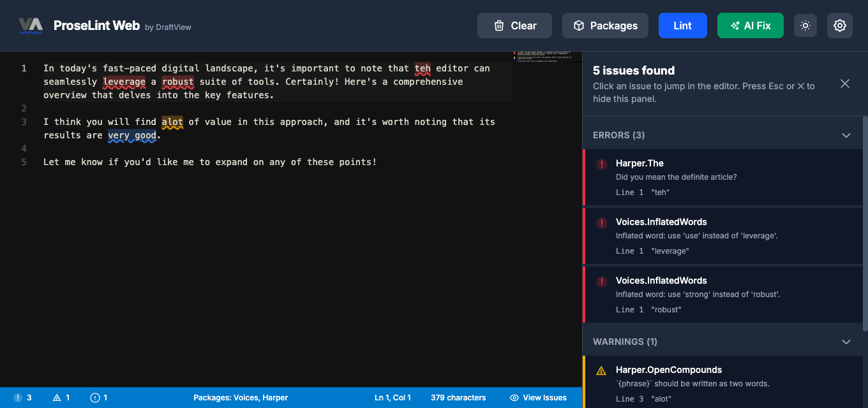Click the trash icon in Clear button
868x408 pixels.
coord(499,25)
